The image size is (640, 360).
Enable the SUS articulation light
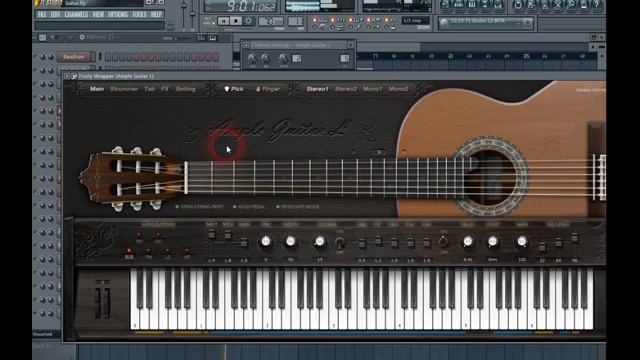click(x=129, y=250)
